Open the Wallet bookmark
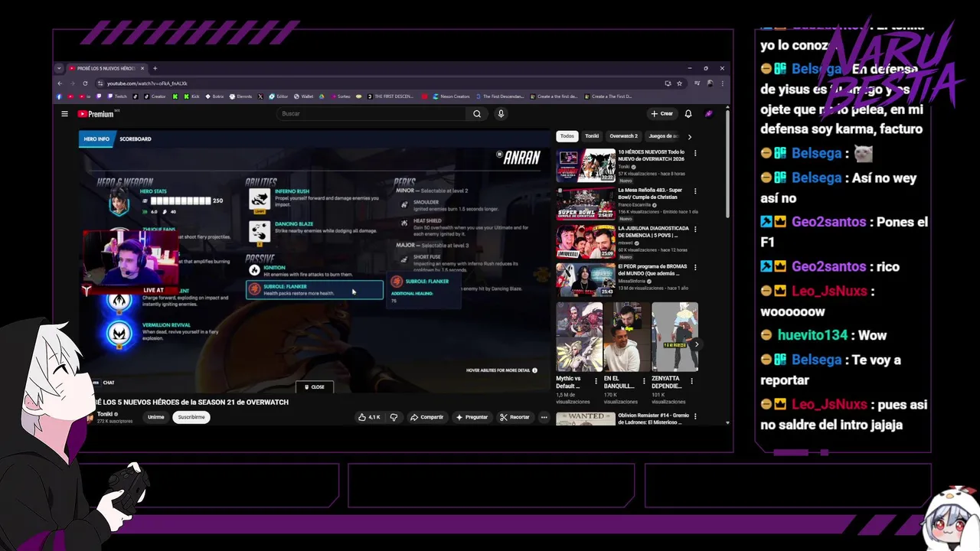The height and width of the screenshot is (551, 980). (x=304, y=96)
